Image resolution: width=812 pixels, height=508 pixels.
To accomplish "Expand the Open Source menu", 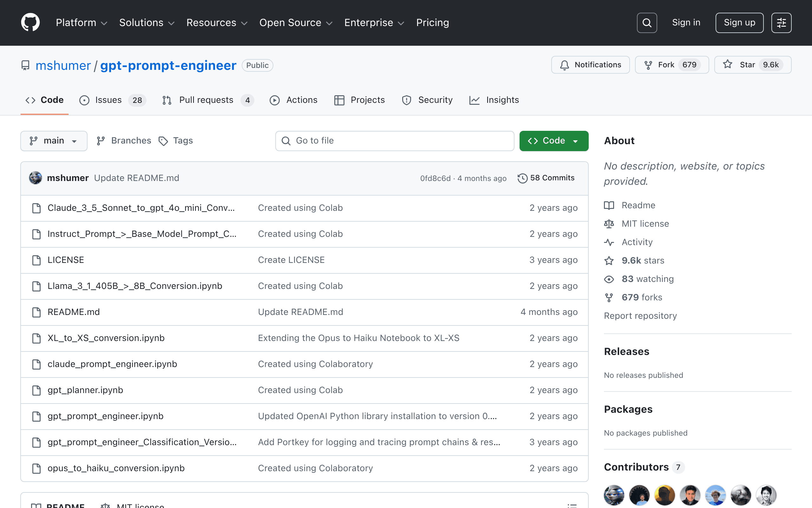I will coord(296,23).
